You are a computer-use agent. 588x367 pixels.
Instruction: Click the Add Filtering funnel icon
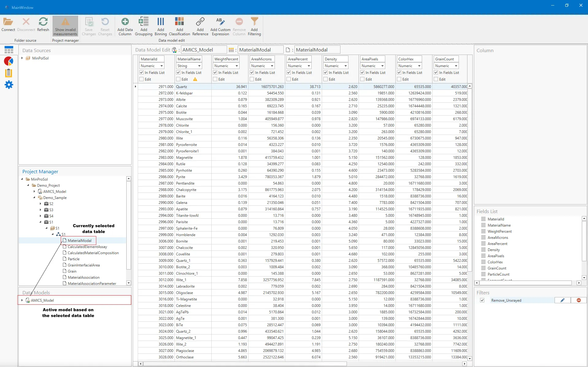(254, 21)
